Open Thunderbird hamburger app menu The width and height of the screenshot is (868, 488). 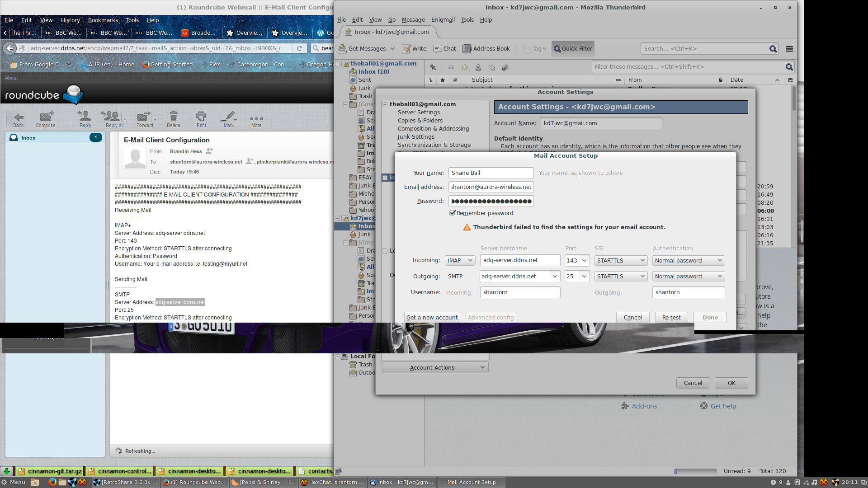[789, 49]
